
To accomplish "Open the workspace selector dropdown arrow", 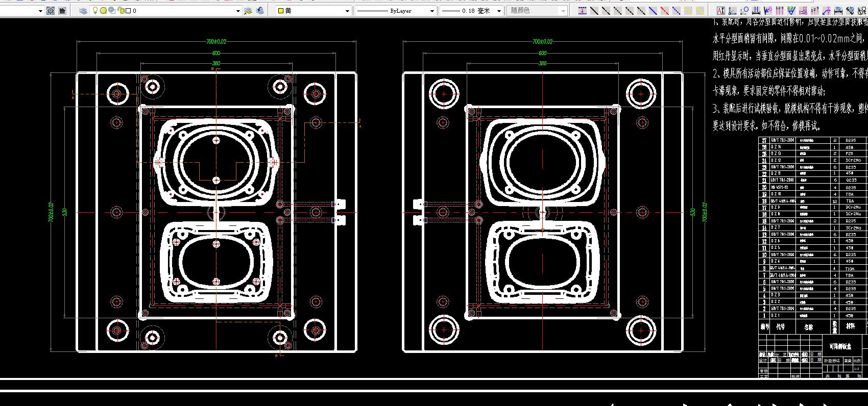I will [40, 11].
